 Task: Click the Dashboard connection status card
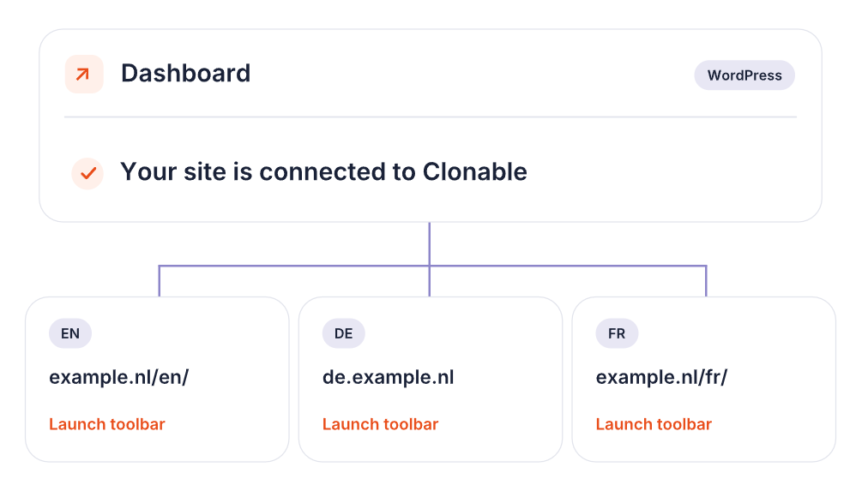431,125
